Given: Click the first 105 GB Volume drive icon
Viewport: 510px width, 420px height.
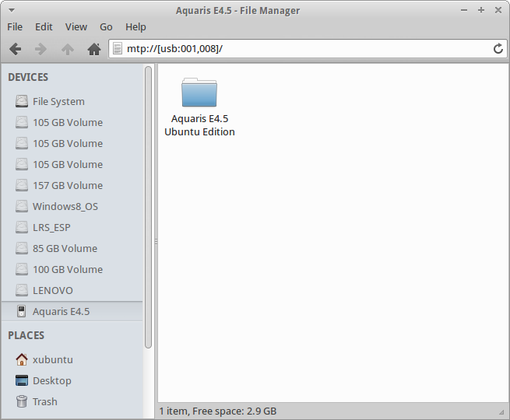Looking at the screenshot, I should pos(22,122).
